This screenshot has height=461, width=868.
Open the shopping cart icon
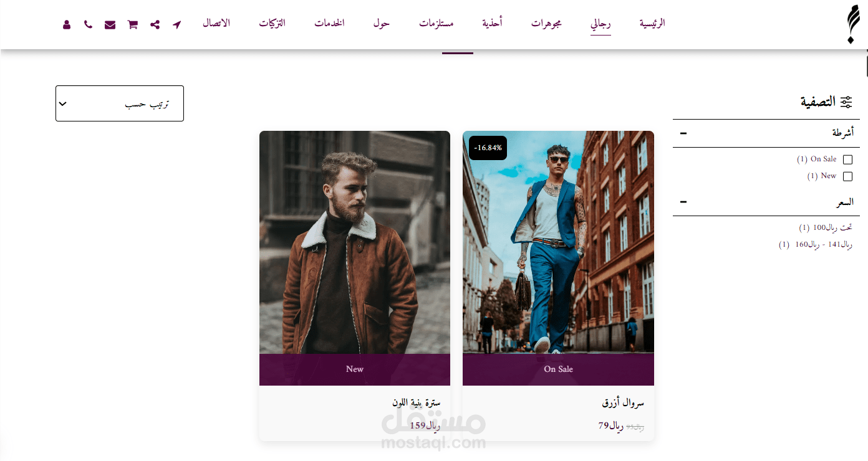132,25
